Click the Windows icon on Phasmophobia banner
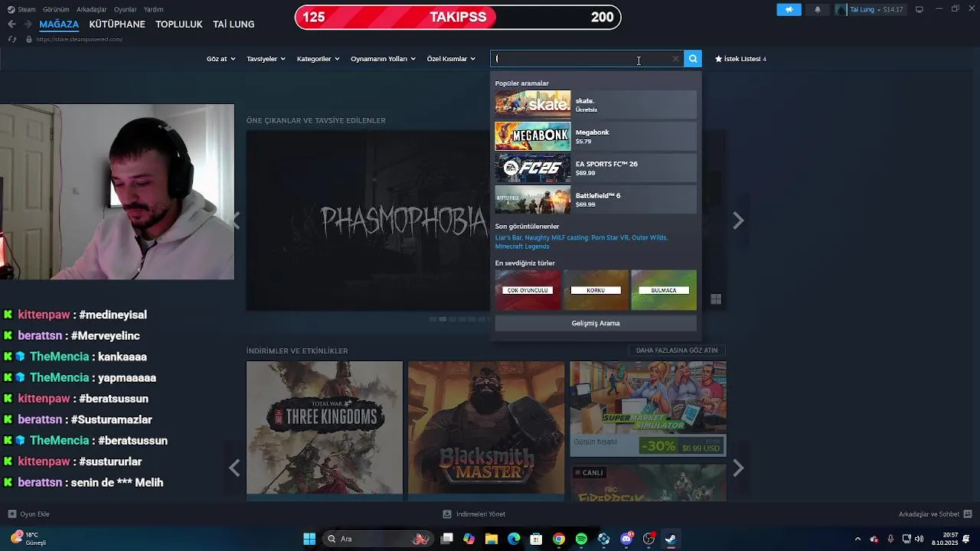The height and width of the screenshot is (551, 980). 716,299
